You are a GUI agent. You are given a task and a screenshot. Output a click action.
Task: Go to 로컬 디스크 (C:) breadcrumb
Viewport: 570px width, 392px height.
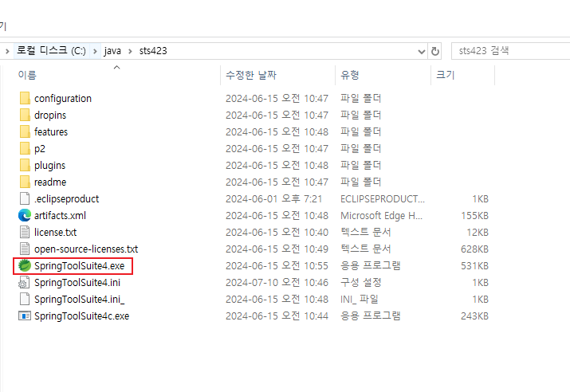pyautogui.click(x=51, y=50)
